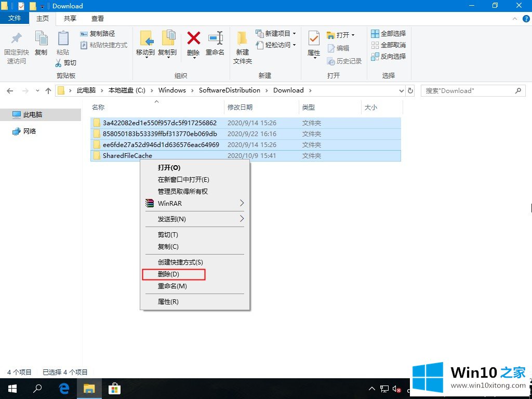Screen dimensions: 532x399
Task: Open the address bar history dropdown
Action: tap(401, 90)
